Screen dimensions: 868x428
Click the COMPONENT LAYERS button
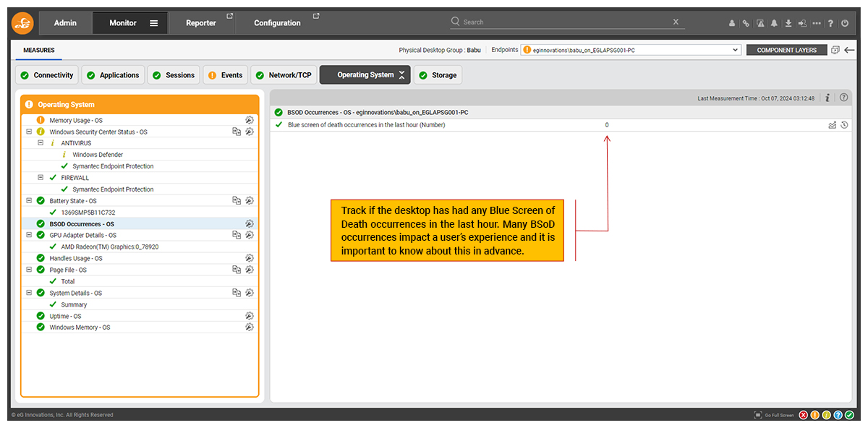786,50
